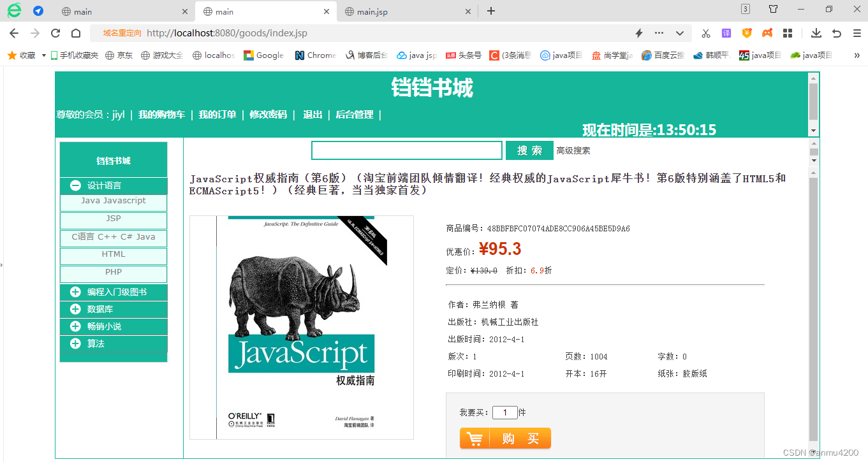Click the browser back arrow
This screenshot has height=462, width=868.
coord(14,33)
